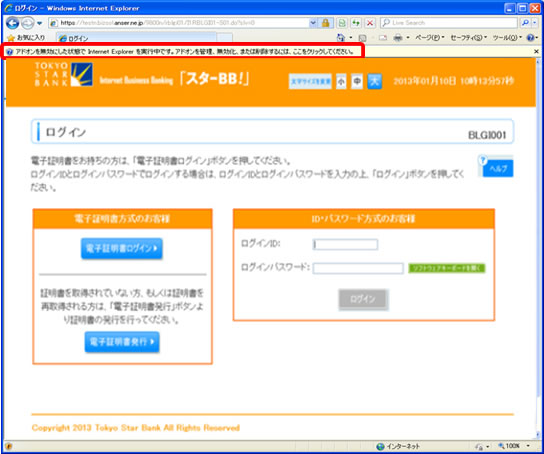Open the ページ(P) menu

[x=430, y=37]
